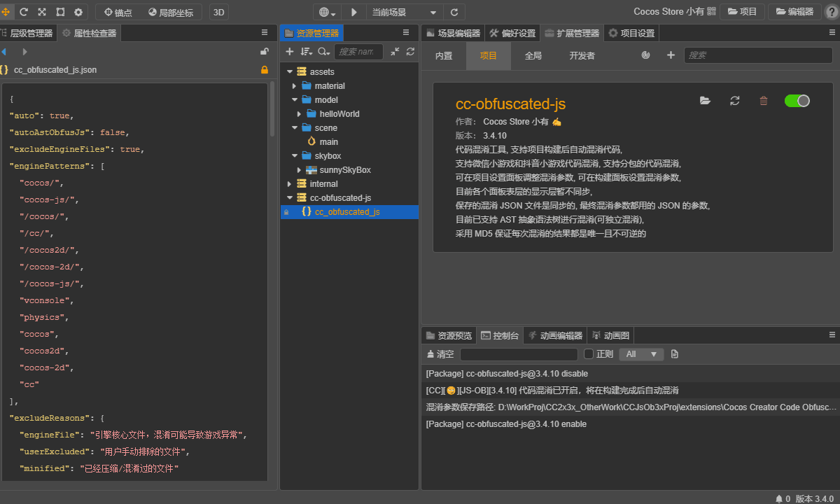Open the asset search type dropdown
The height and width of the screenshot is (504, 840).
click(323, 52)
